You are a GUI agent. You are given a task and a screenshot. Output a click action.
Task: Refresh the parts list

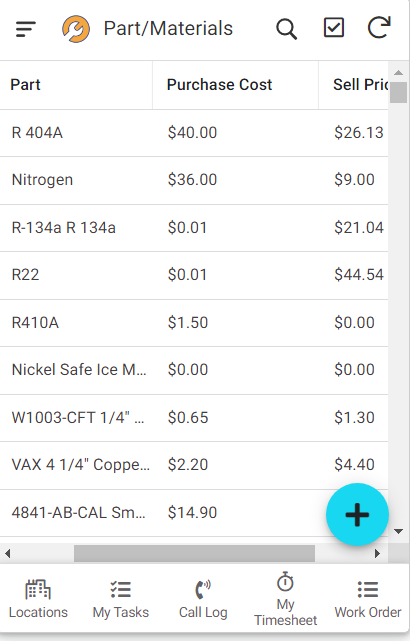click(x=379, y=27)
